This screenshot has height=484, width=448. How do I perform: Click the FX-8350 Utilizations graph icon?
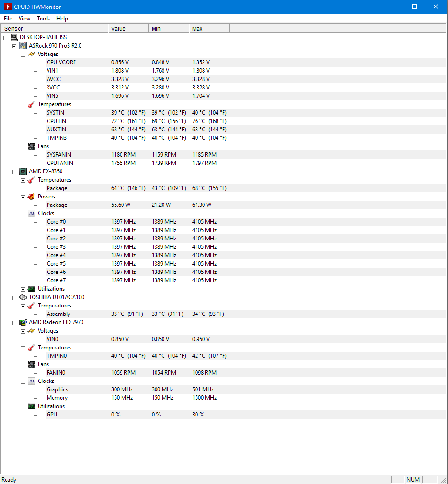coord(32,289)
